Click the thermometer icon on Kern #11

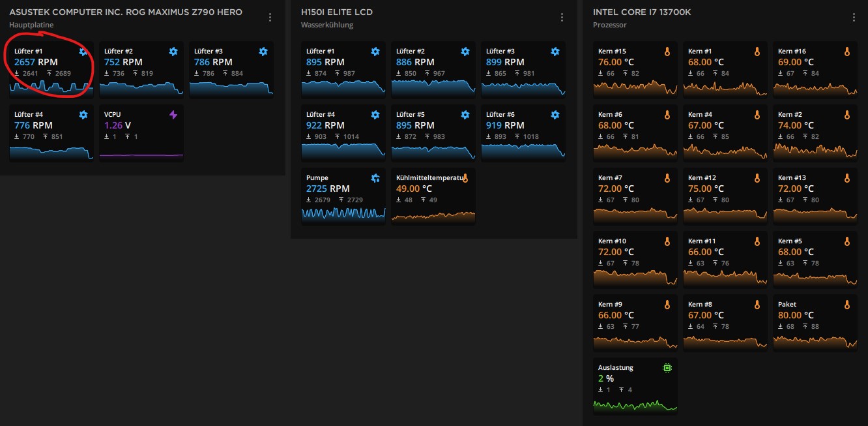coord(757,241)
